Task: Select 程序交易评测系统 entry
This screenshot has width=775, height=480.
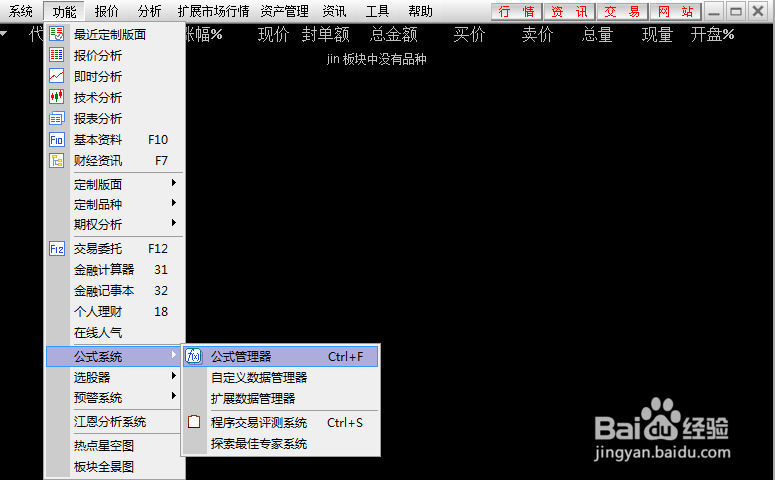Action: (x=281, y=423)
